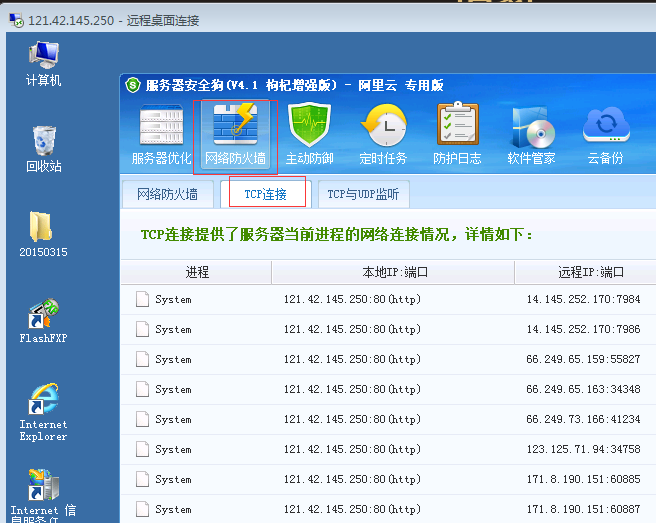
Task: Click System process name in 171.8.190.151:60887 row
Action: click(x=173, y=510)
